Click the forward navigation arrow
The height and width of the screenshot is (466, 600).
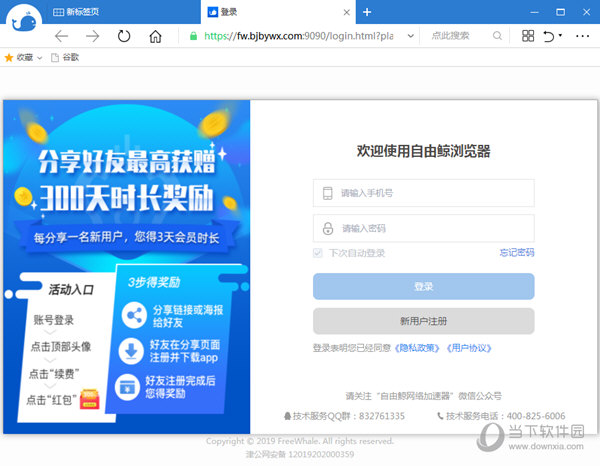pyautogui.click(x=93, y=36)
